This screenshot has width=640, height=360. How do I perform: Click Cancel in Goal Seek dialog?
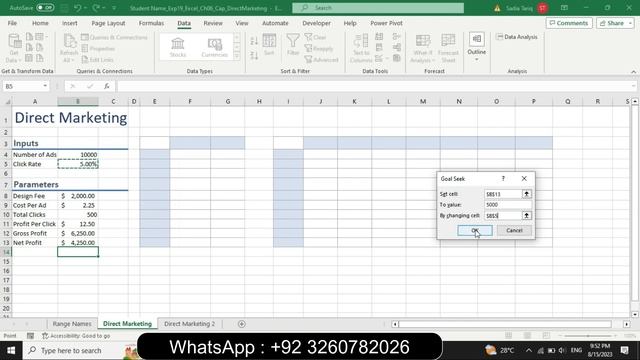point(514,231)
